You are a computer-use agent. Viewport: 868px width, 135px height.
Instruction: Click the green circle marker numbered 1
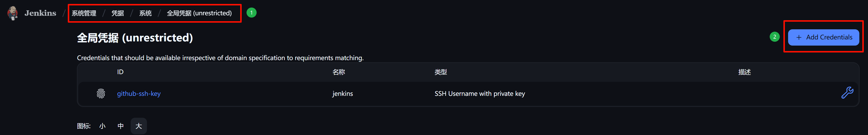tap(251, 13)
